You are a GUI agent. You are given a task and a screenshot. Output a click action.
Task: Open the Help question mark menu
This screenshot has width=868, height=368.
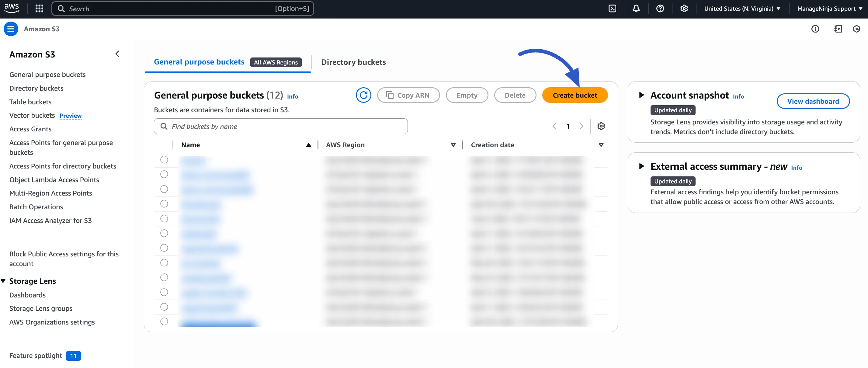click(660, 9)
